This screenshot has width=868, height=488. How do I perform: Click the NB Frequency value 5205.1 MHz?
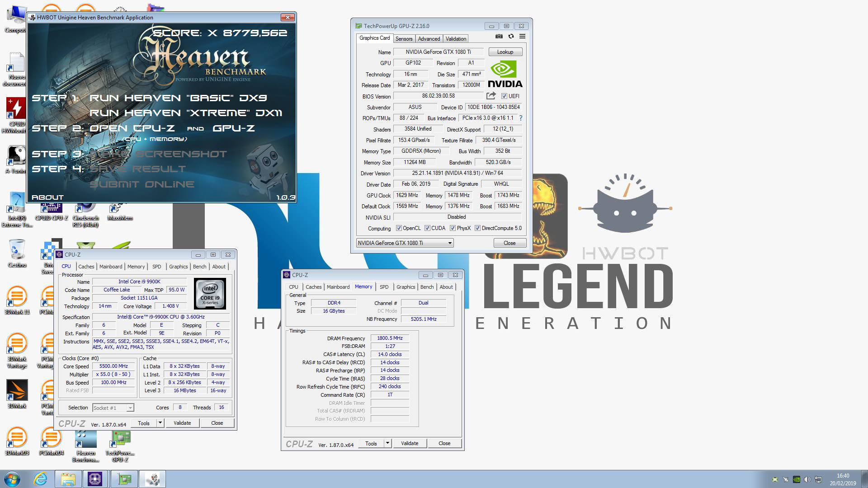tap(424, 319)
